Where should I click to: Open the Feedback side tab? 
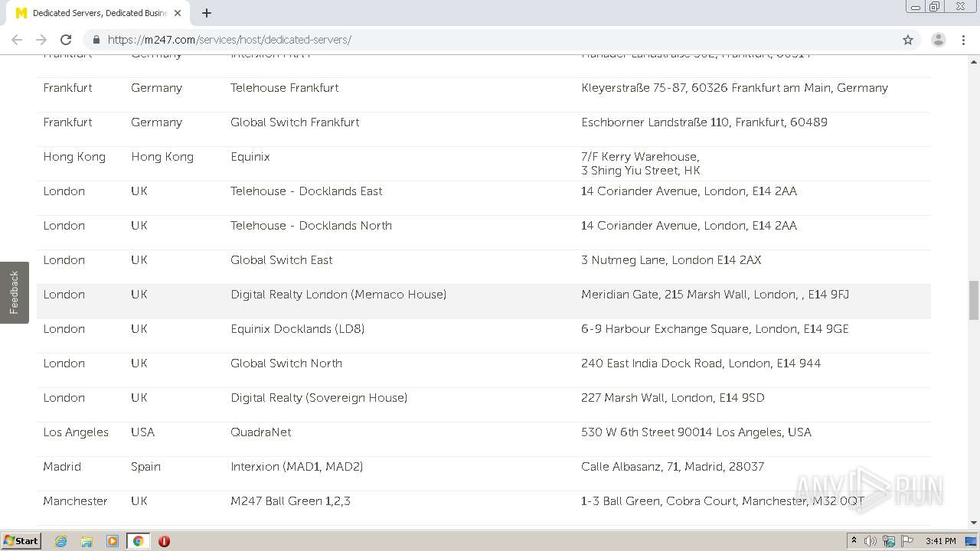[x=14, y=292]
